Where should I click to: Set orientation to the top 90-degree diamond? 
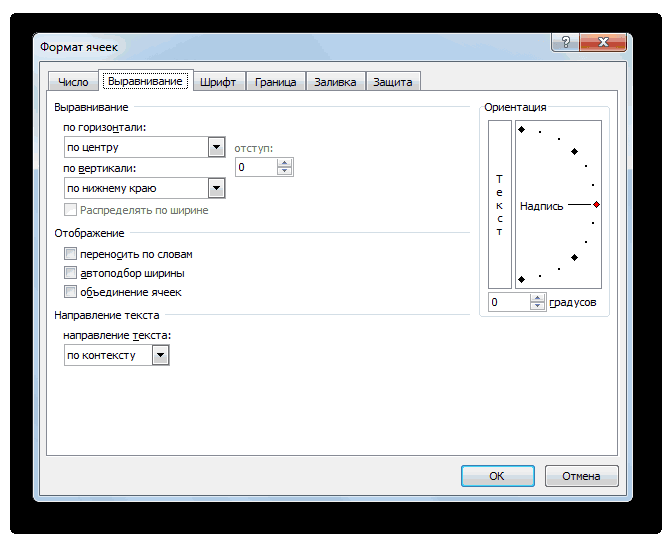pyautogui.click(x=522, y=130)
